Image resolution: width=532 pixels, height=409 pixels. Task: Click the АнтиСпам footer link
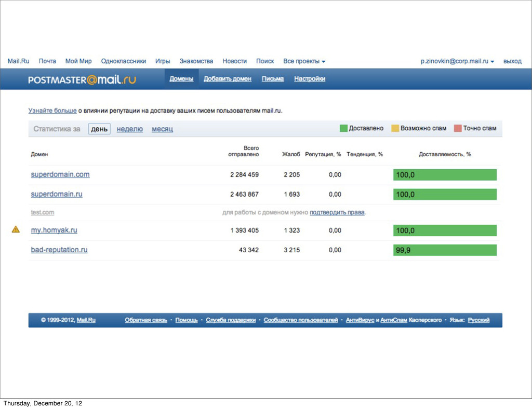394,320
